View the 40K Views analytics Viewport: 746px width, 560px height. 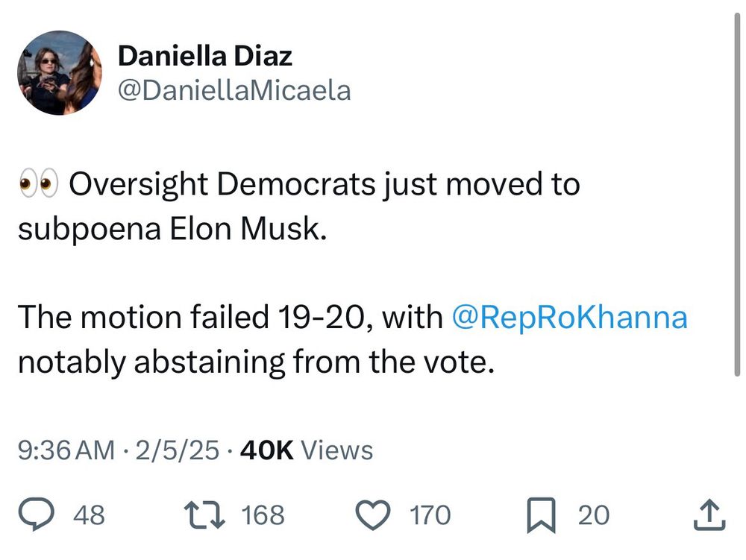click(x=305, y=450)
